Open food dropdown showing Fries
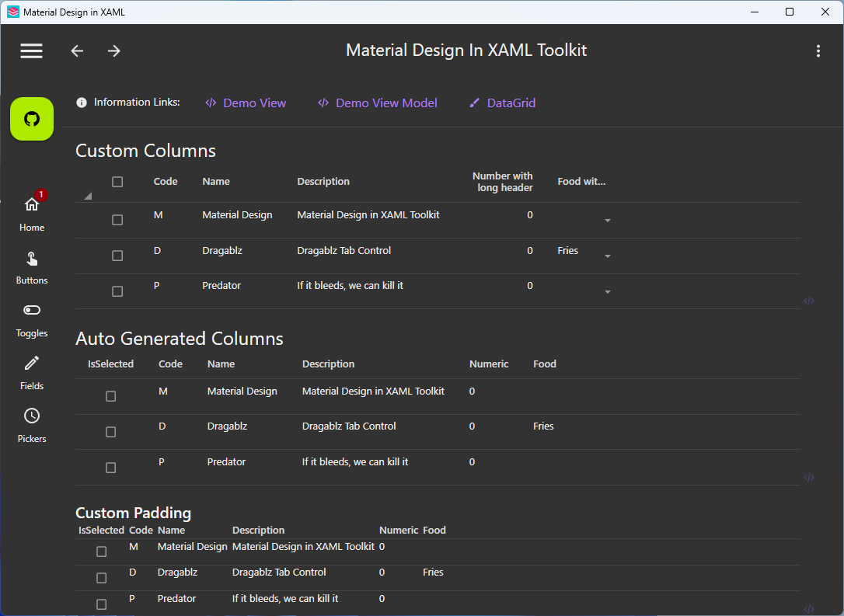The image size is (844, 616). tap(607, 256)
